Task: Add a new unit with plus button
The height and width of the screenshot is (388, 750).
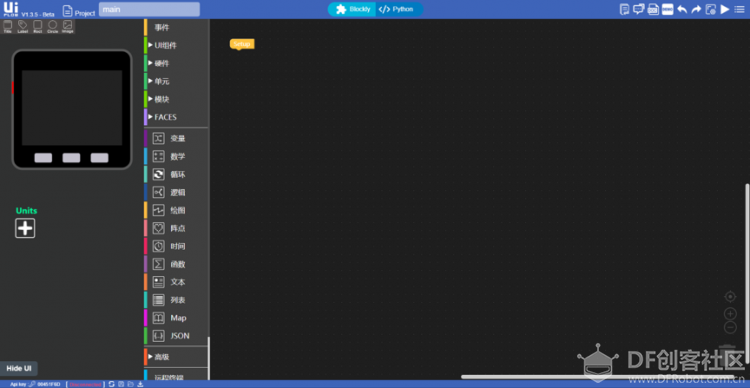Action: coord(25,228)
